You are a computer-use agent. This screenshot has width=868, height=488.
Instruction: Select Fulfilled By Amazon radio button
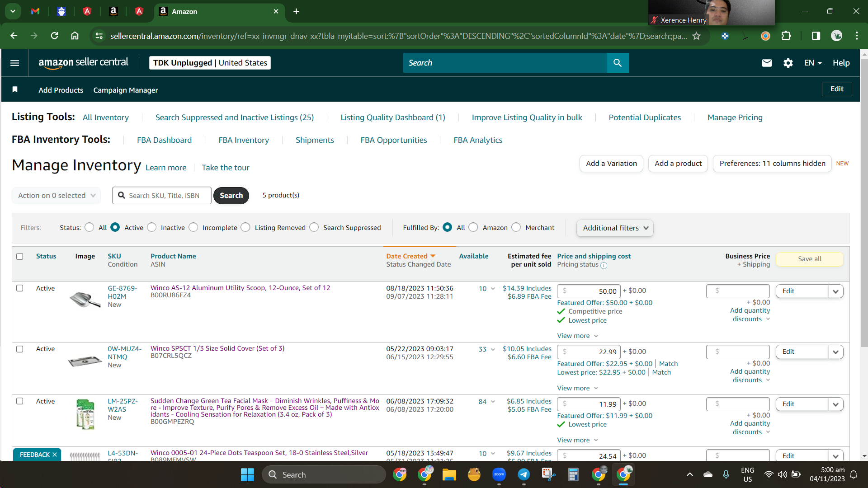point(473,227)
